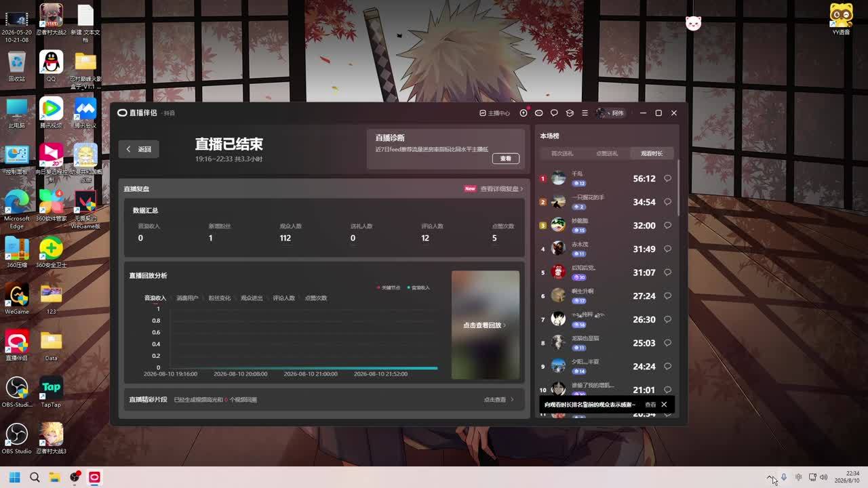Message the viewer with 27:24 watch time

pos(668,296)
